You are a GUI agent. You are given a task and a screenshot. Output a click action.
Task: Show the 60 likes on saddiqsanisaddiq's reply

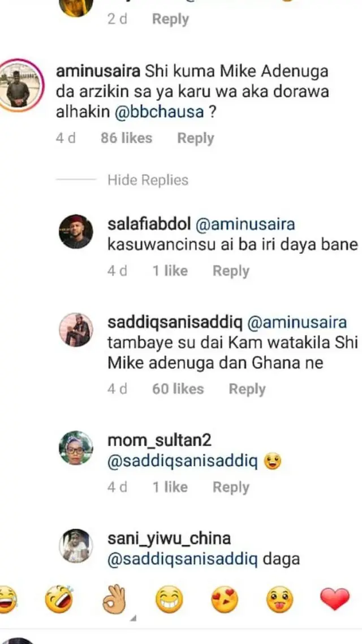[178, 389]
